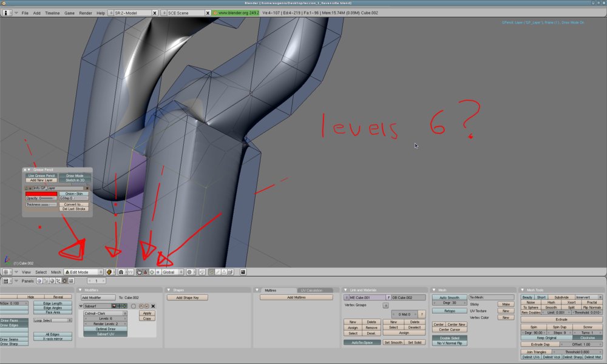Select the scale manipulator square icon
This screenshot has width=607, height=364.
click(x=158, y=272)
